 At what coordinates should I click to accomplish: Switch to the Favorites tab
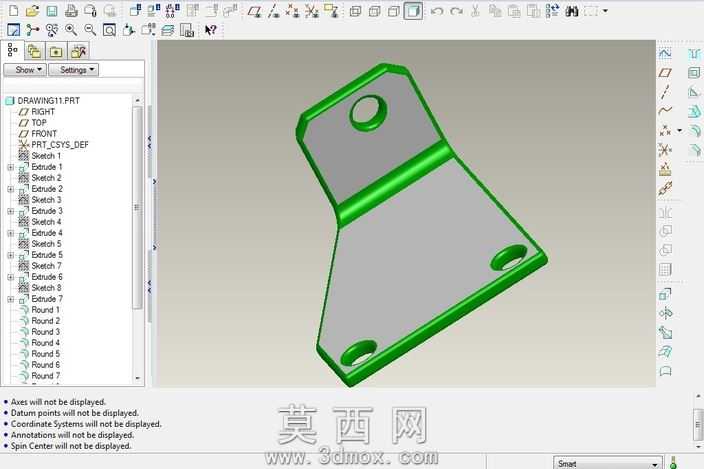coord(56,51)
